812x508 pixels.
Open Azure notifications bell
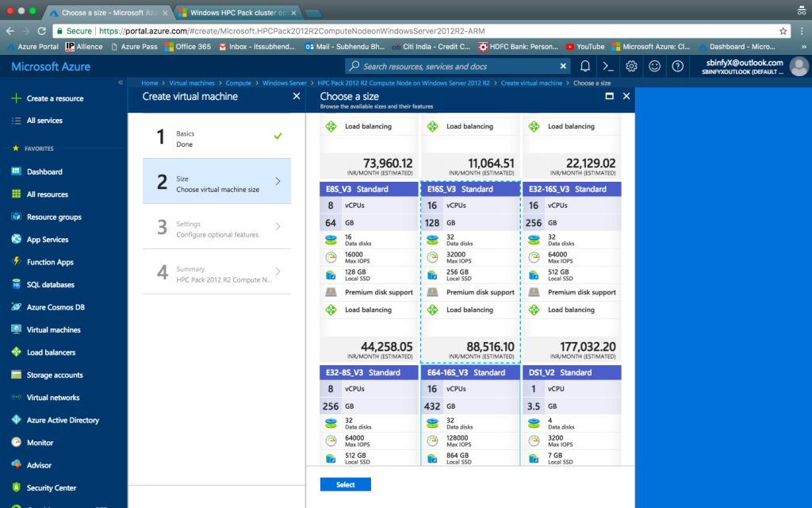click(x=584, y=67)
